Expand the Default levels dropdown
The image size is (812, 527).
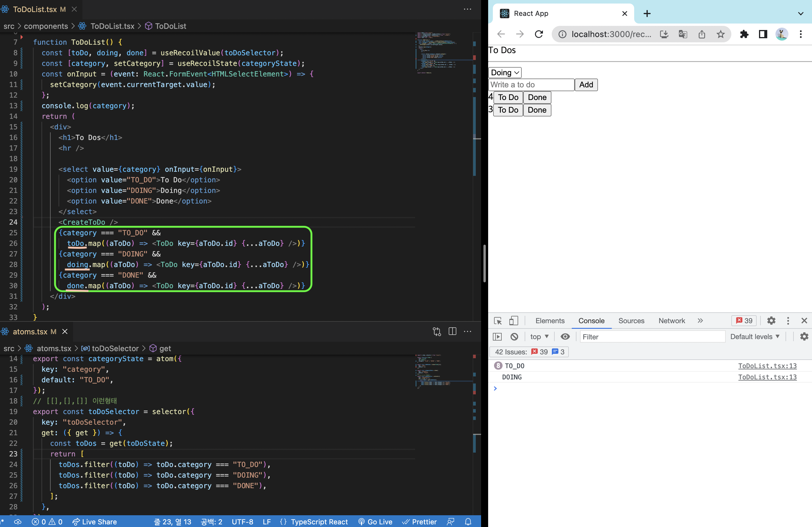(755, 337)
